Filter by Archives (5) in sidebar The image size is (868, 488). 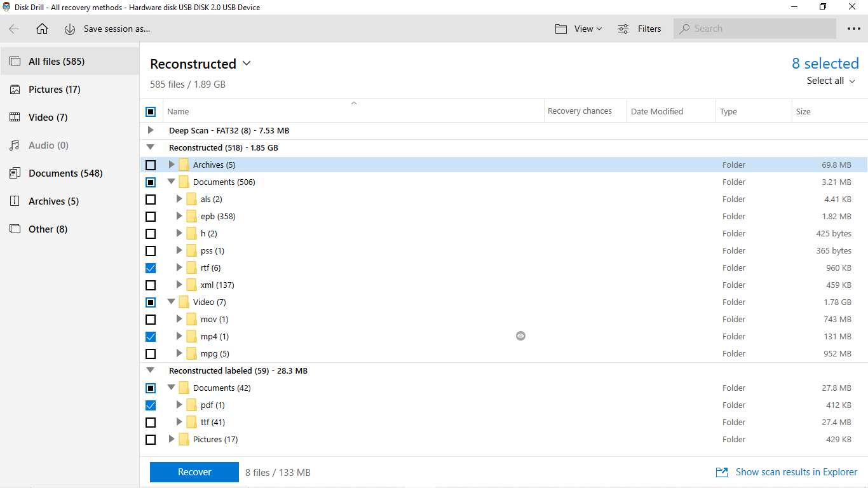point(70,201)
